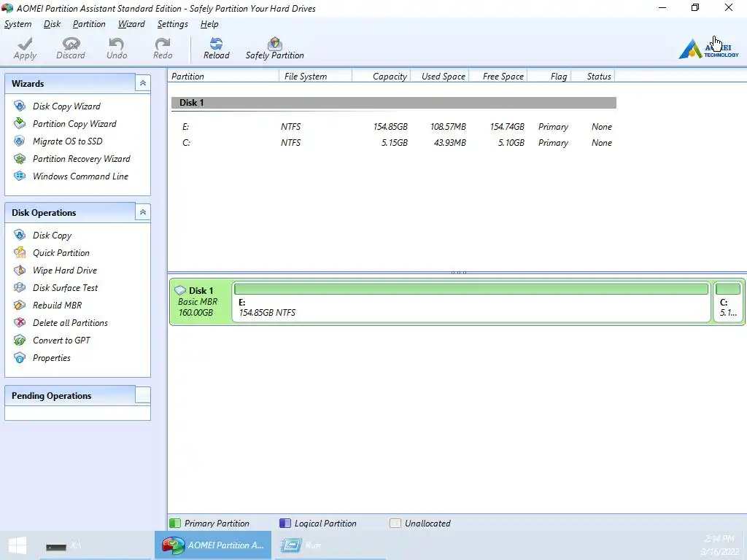The width and height of the screenshot is (747, 560).
Task: Click Primary Partition legend green swatch
Action: [x=175, y=523]
